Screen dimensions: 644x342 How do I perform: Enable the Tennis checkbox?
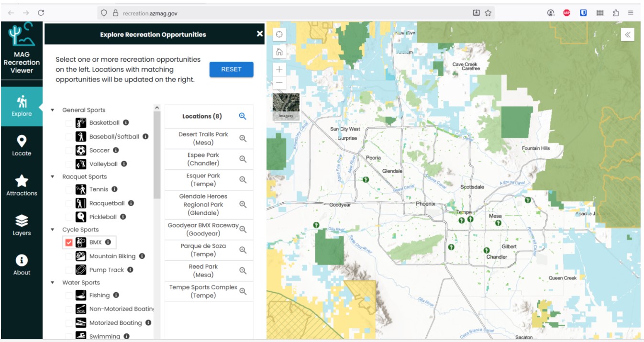[x=69, y=189]
